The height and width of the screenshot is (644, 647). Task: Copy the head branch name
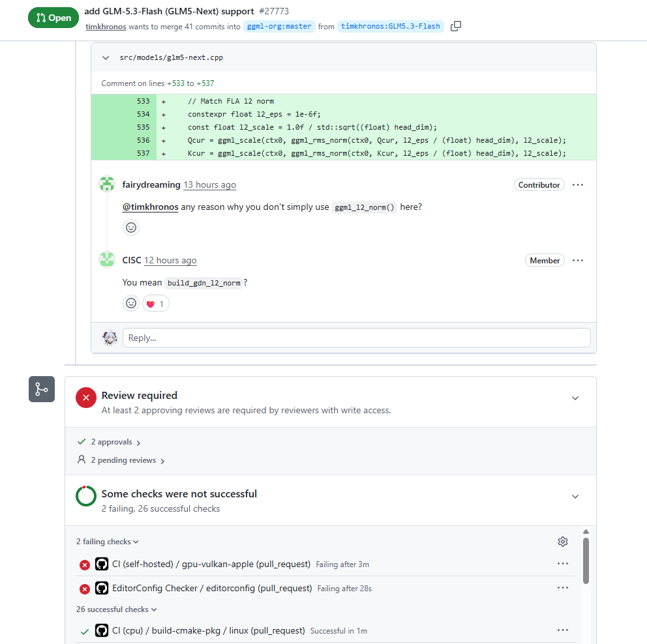[455, 26]
